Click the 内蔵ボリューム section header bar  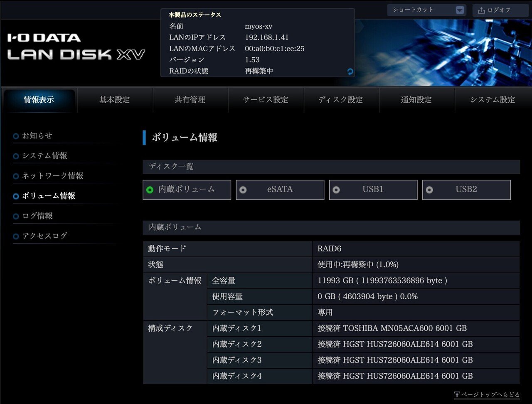[x=331, y=227]
